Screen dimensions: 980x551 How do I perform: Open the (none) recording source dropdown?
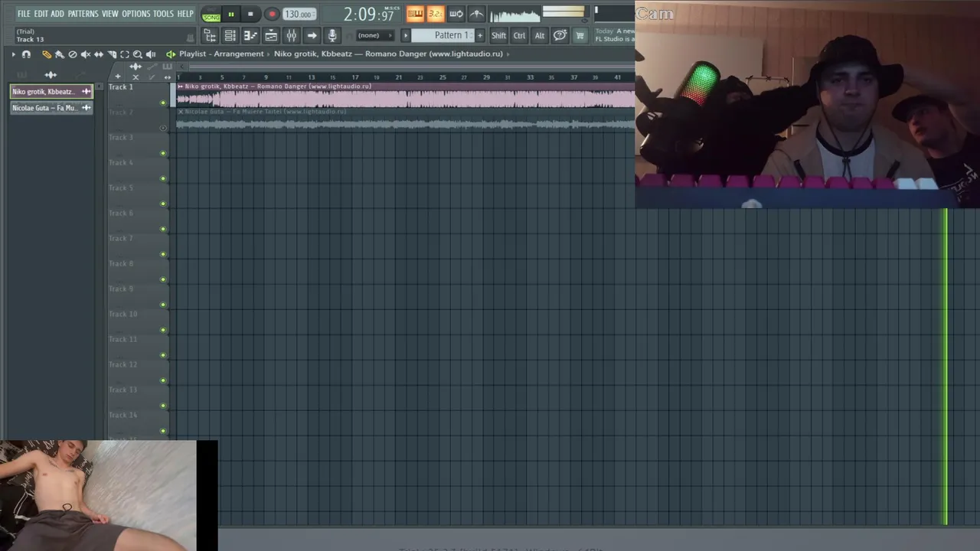(374, 35)
